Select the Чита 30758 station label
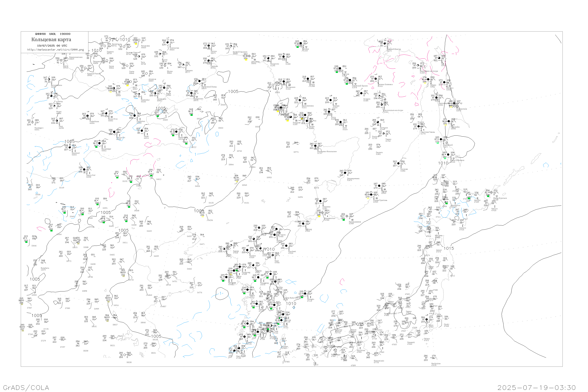This screenshot has height=392, width=588. (x=143, y=63)
